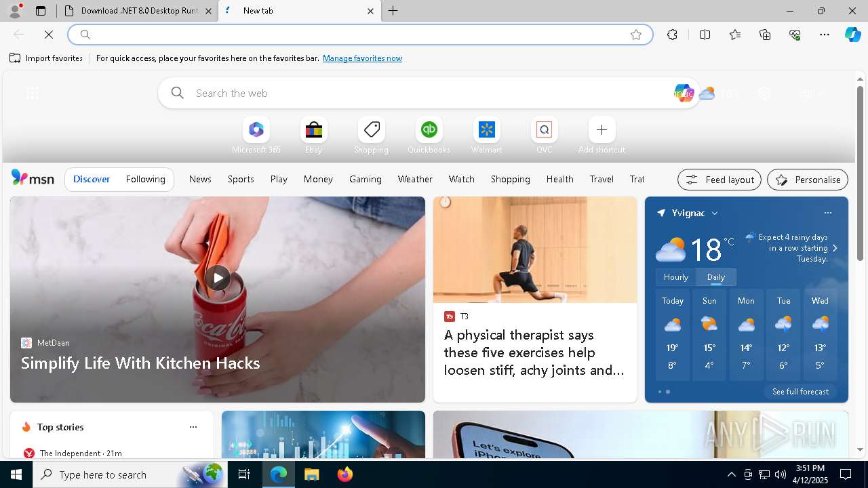Open the Favorites star-list icon
The width and height of the screenshot is (868, 488).
(735, 35)
